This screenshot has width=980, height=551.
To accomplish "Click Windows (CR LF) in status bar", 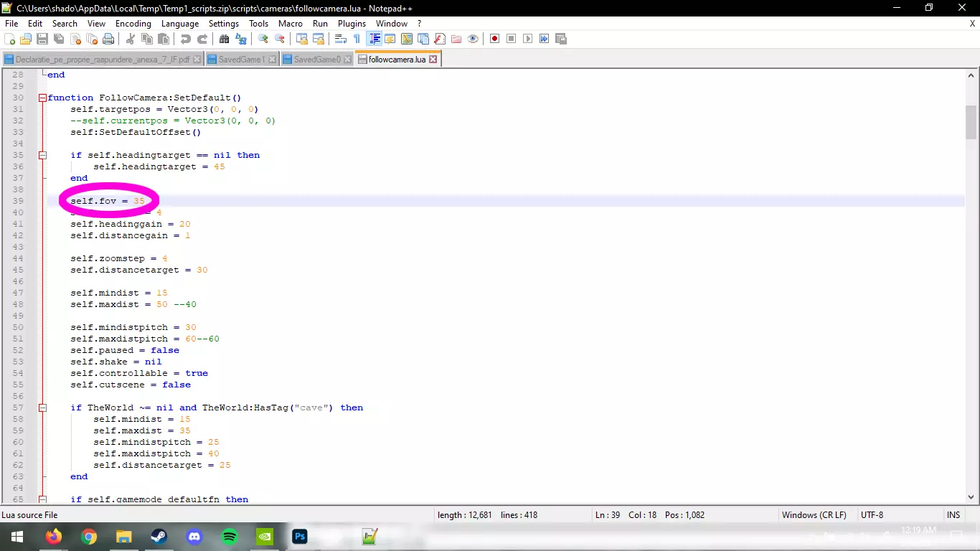I will (x=814, y=515).
